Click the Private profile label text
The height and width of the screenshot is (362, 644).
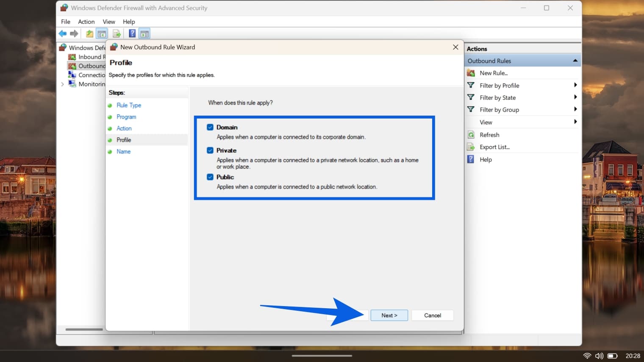(x=226, y=150)
